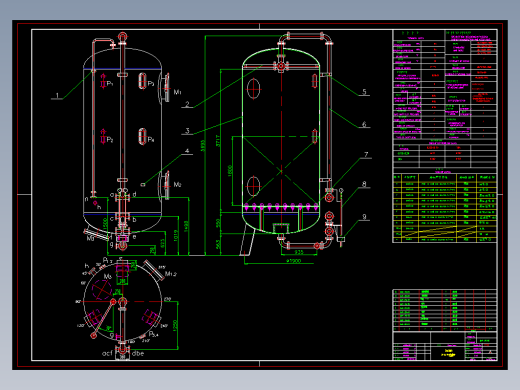
Task: Click the 1019 vertical dimension
Action: [176, 236]
